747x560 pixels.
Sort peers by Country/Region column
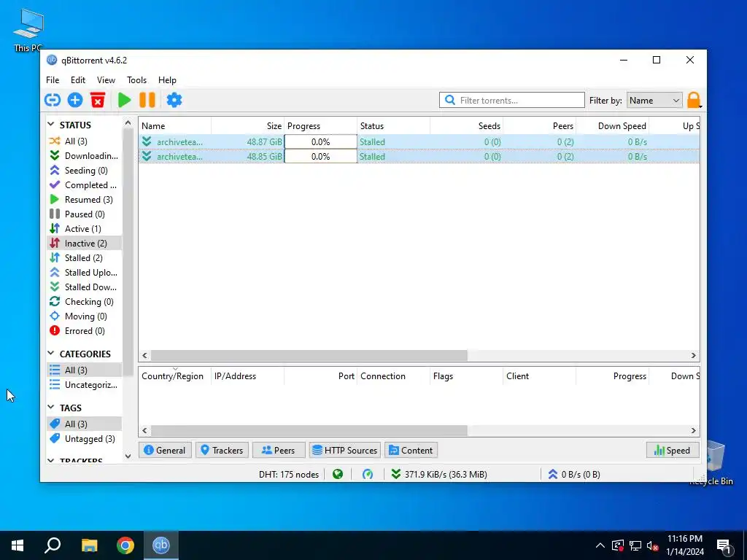point(175,376)
